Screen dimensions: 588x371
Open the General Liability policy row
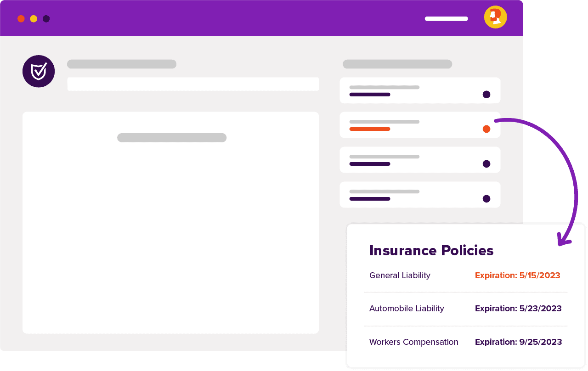[x=465, y=275]
